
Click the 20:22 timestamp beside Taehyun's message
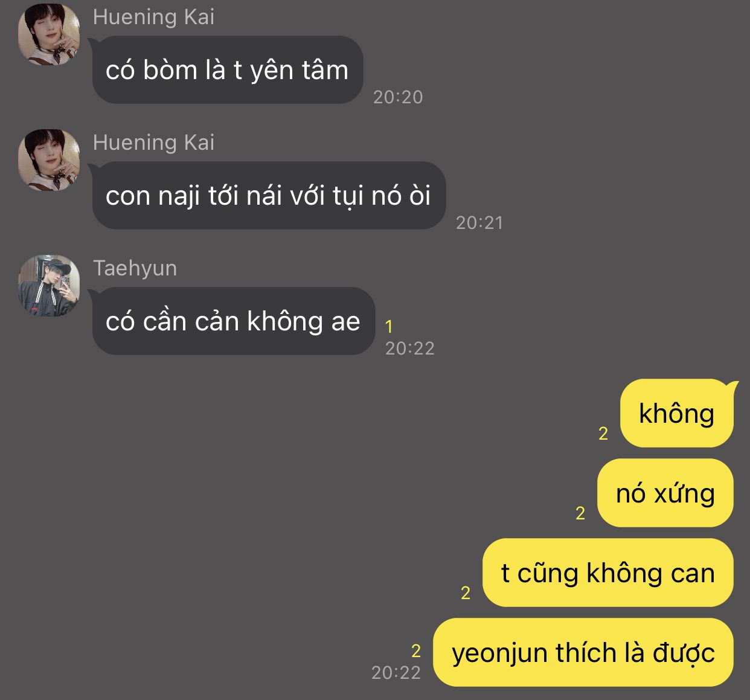click(410, 348)
